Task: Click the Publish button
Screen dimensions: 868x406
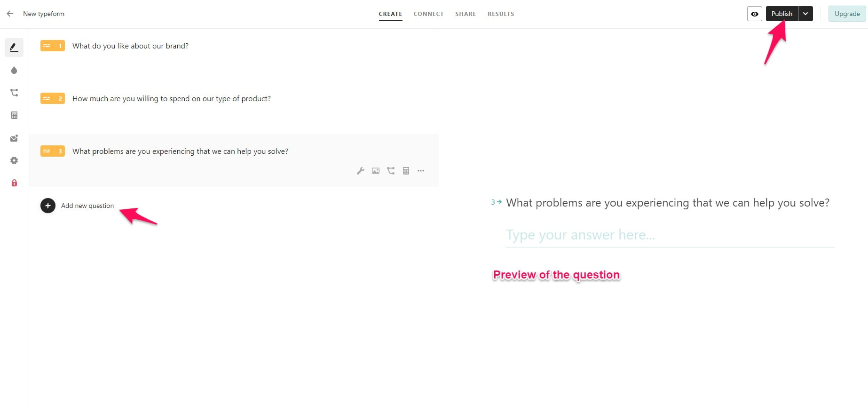Action: pos(782,14)
